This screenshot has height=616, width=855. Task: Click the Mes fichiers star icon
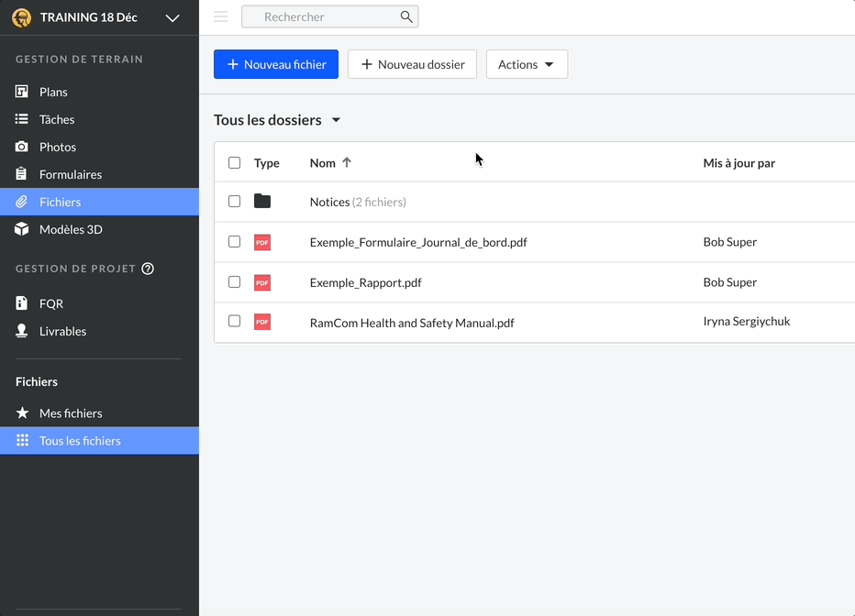pos(22,412)
